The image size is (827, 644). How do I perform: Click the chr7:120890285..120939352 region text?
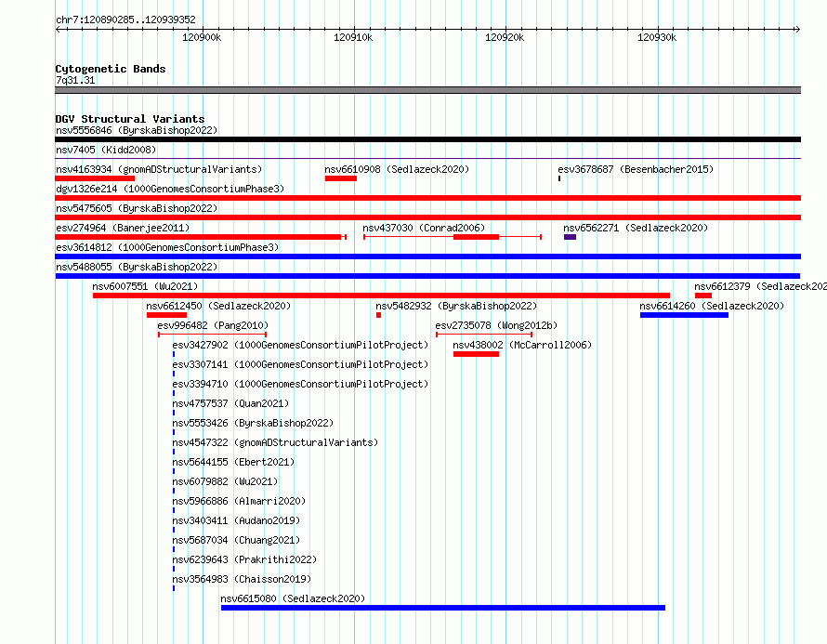pyautogui.click(x=125, y=20)
